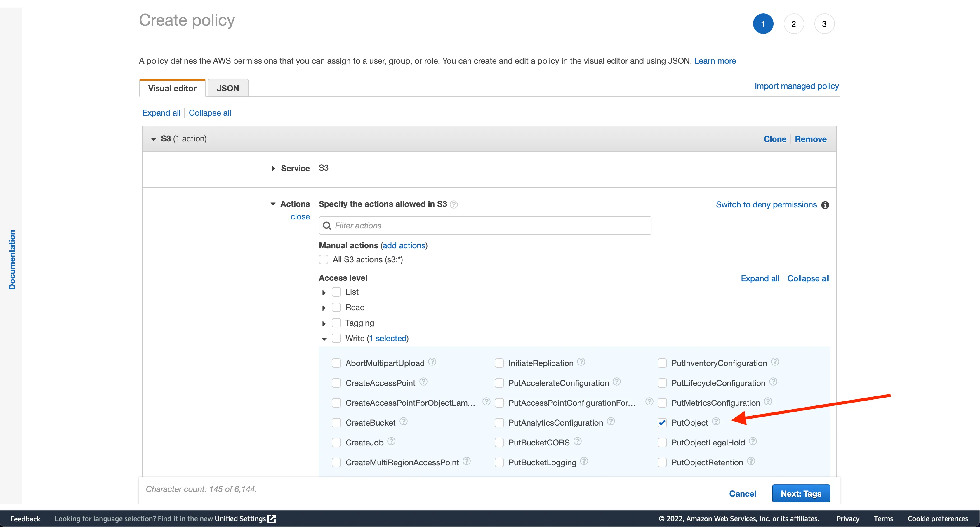The image size is (980, 527).
Task: Expand the List access level
Action: [324, 292]
